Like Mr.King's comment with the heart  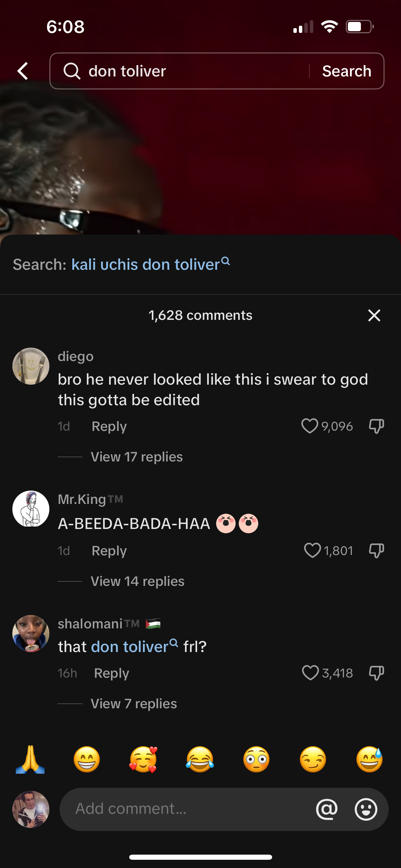[x=312, y=551]
